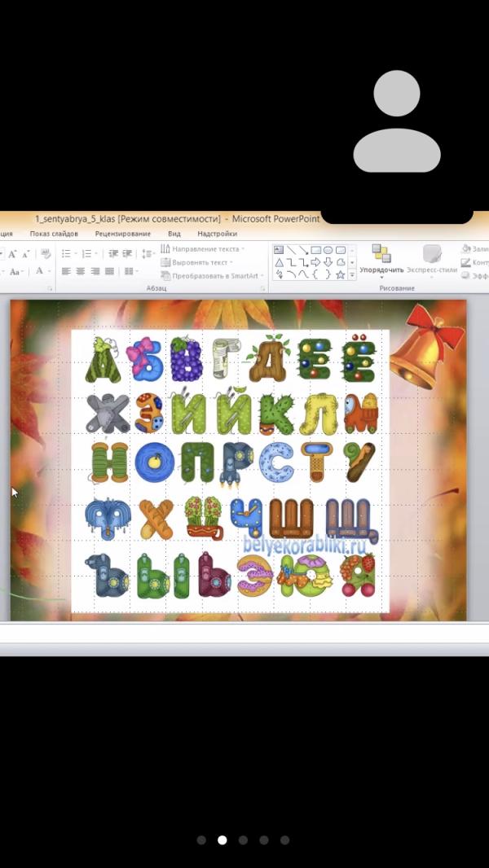The width and height of the screenshot is (489, 868).
Task: Select the Oval shape
Action: (328, 250)
